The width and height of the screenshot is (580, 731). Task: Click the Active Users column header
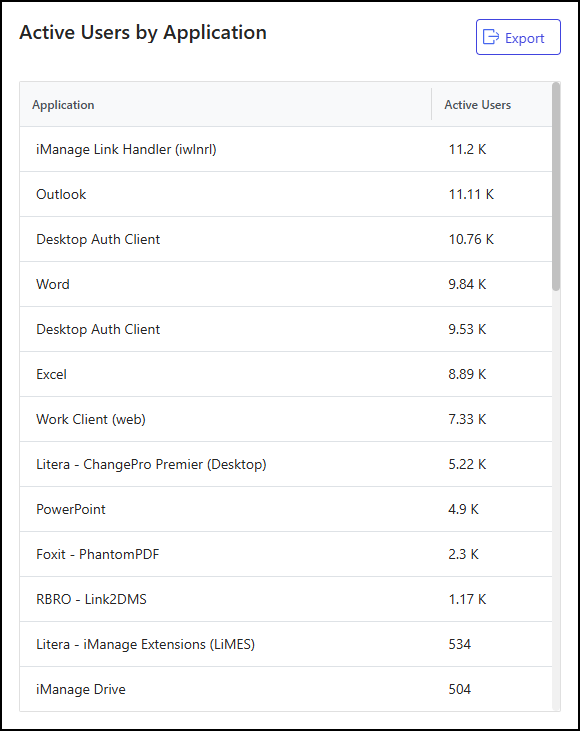coord(492,105)
